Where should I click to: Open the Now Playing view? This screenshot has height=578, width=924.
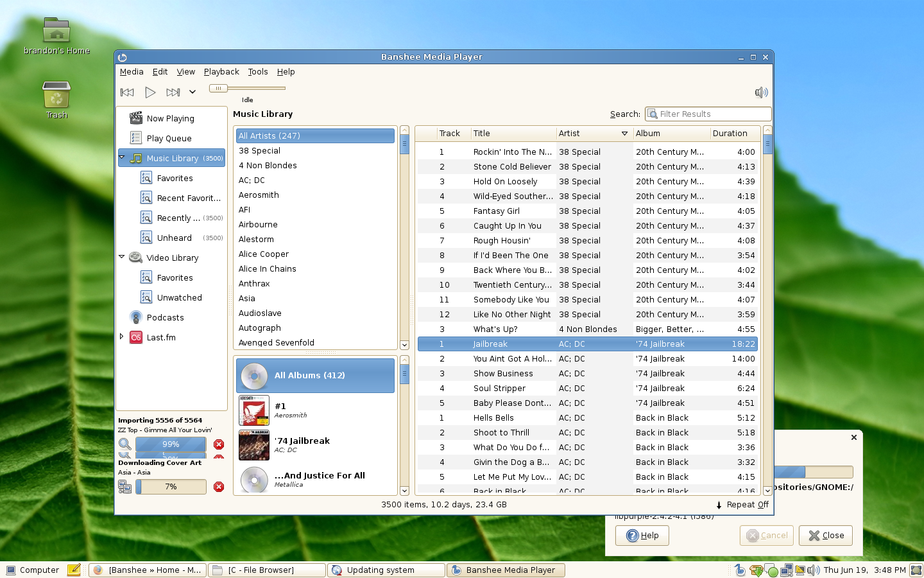(170, 119)
